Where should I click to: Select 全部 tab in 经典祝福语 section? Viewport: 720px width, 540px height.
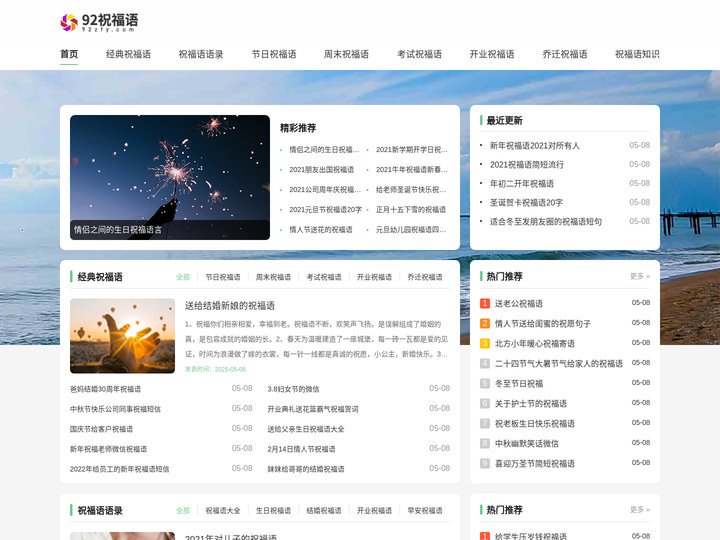[183, 277]
